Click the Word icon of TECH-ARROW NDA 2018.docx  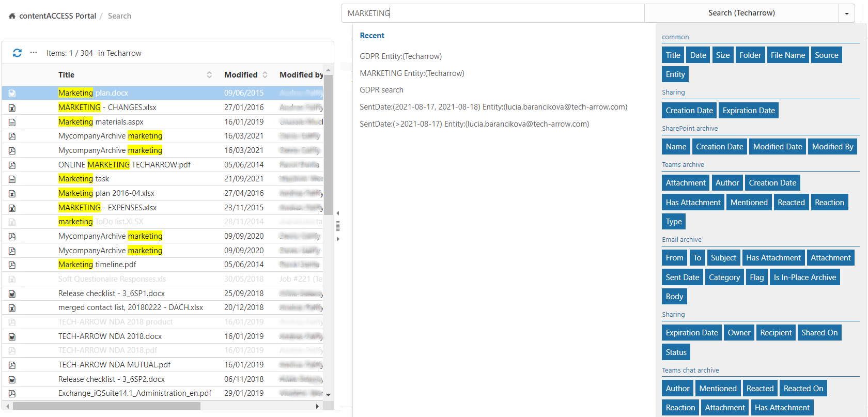[12, 337]
